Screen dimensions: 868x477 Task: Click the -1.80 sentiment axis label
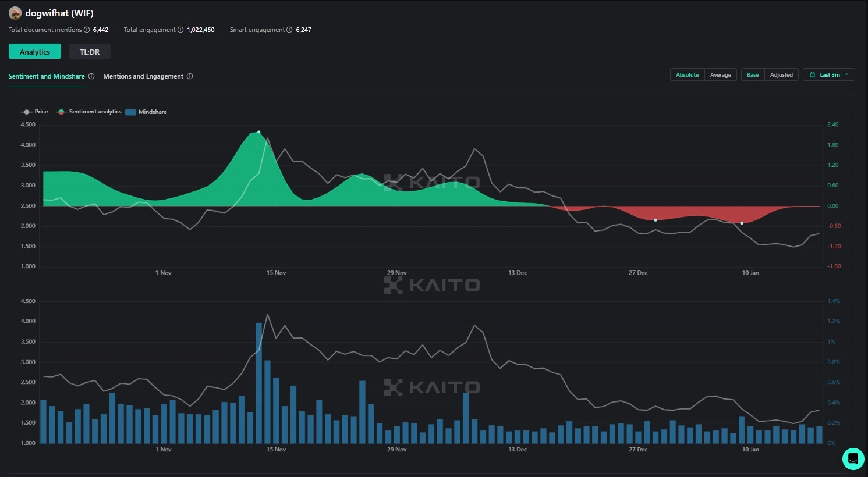pyautogui.click(x=834, y=266)
